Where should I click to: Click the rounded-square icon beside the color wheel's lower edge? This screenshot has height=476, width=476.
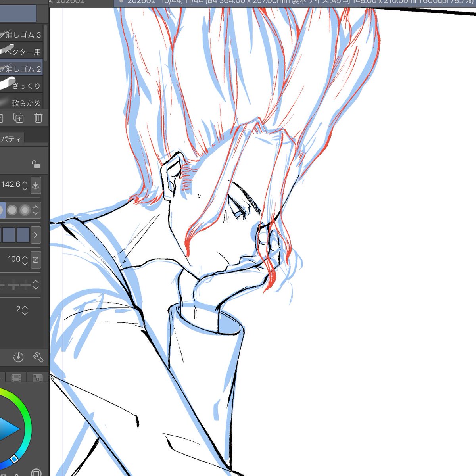[36, 473]
